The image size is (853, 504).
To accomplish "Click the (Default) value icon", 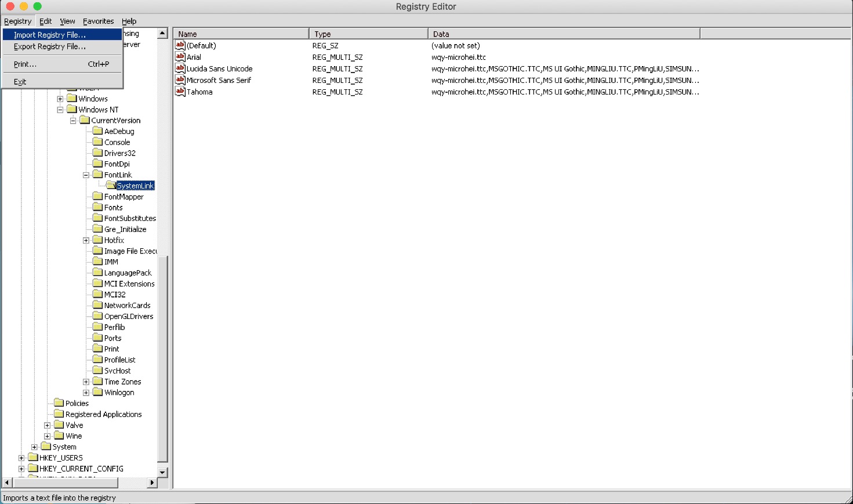I will coord(180,45).
